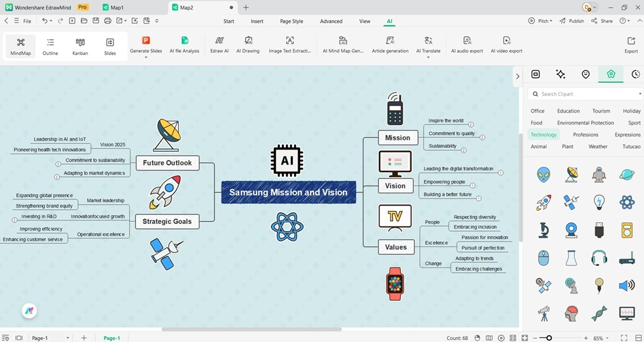Screen dimensions: 644x342
Task: Insert the telescope clipart
Action: click(x=543, y=313)
